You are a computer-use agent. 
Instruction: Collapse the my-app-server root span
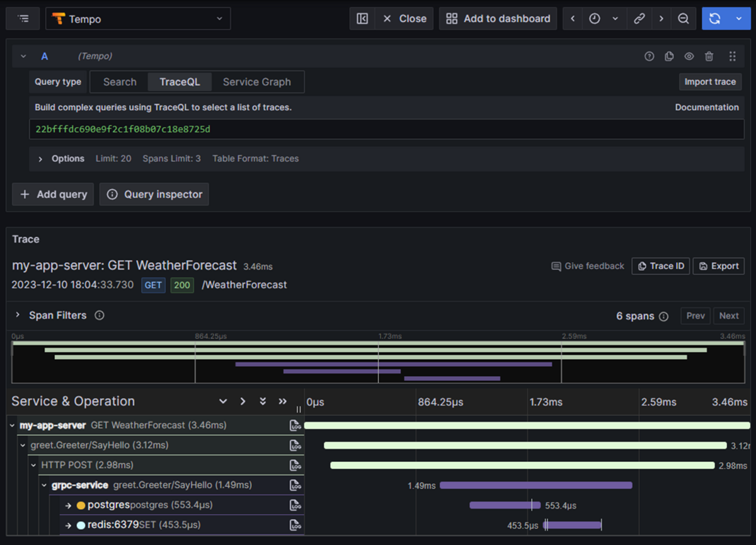click(13, 425)
